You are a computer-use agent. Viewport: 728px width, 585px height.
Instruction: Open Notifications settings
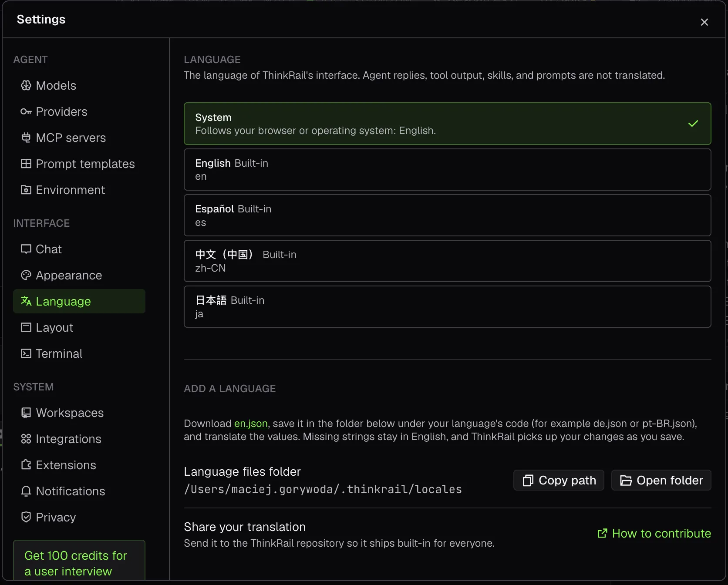tap(79, 491)
